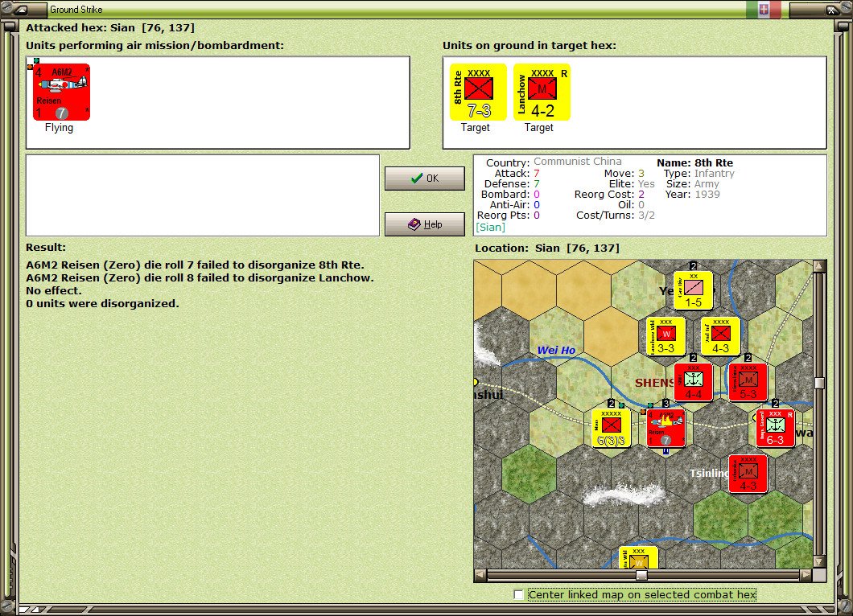Screen dimensions: 853x616
Task: Click the flag icon in the title bar
Action: coord(764,9)
